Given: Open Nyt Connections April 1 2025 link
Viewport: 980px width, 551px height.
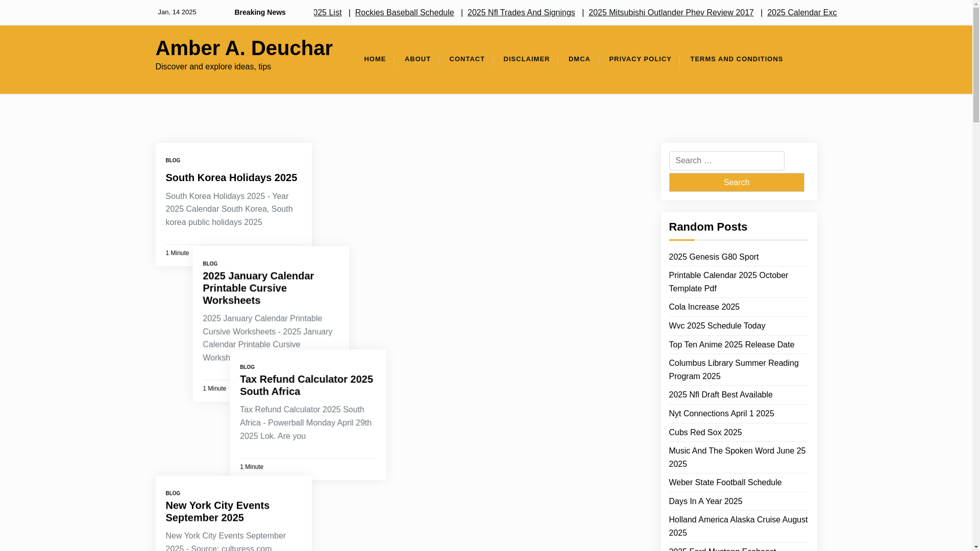Looking at the screenshot, I should (721, 414).
